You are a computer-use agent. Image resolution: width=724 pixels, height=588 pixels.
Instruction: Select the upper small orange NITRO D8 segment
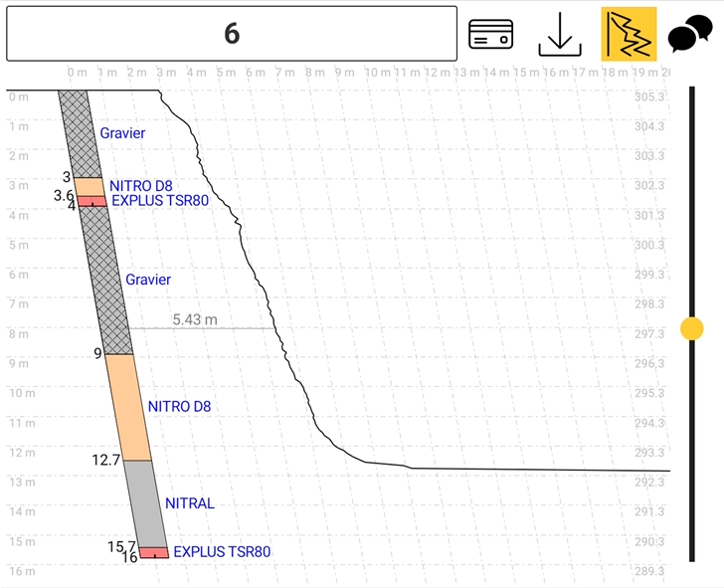click(x=90, y=186)
